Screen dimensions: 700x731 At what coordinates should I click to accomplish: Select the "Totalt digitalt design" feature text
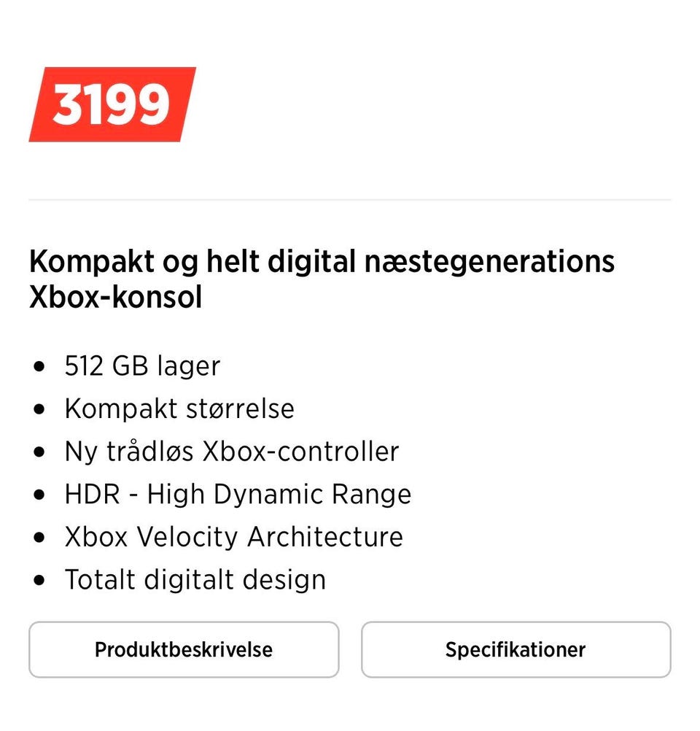click(x=195, y=580)
